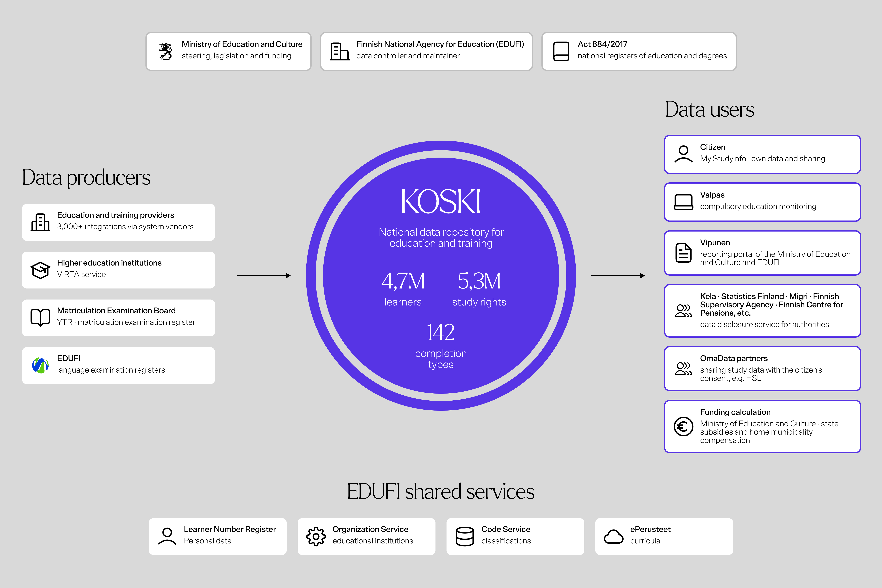Select the Finnish National Agency for Education (EDUFI) title
The image size is (882, 588).
point(440,44)
